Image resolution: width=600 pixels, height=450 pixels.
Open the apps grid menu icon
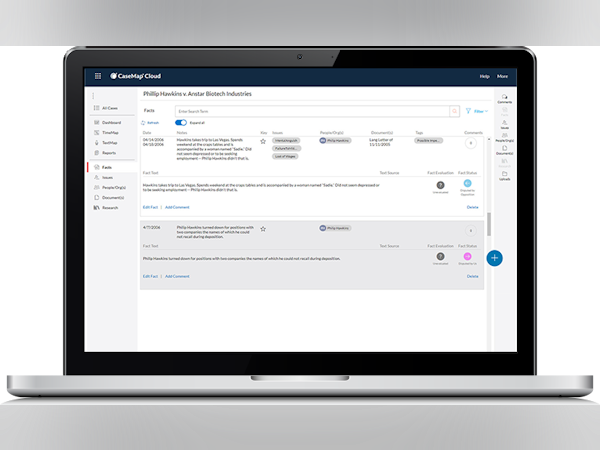98,76
